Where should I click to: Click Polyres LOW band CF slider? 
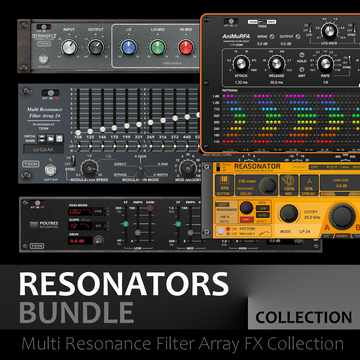pos(125,224)
